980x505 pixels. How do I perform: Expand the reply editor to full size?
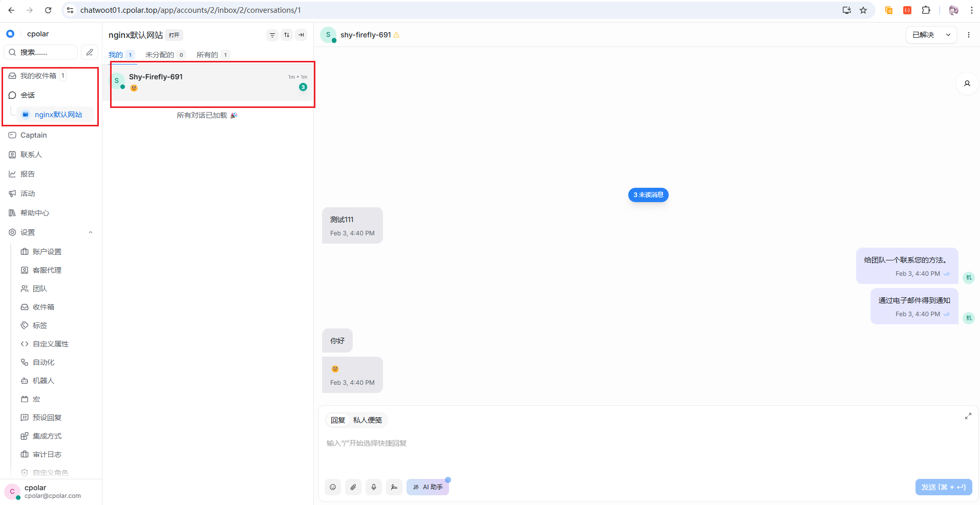click(x=968, y=416)
